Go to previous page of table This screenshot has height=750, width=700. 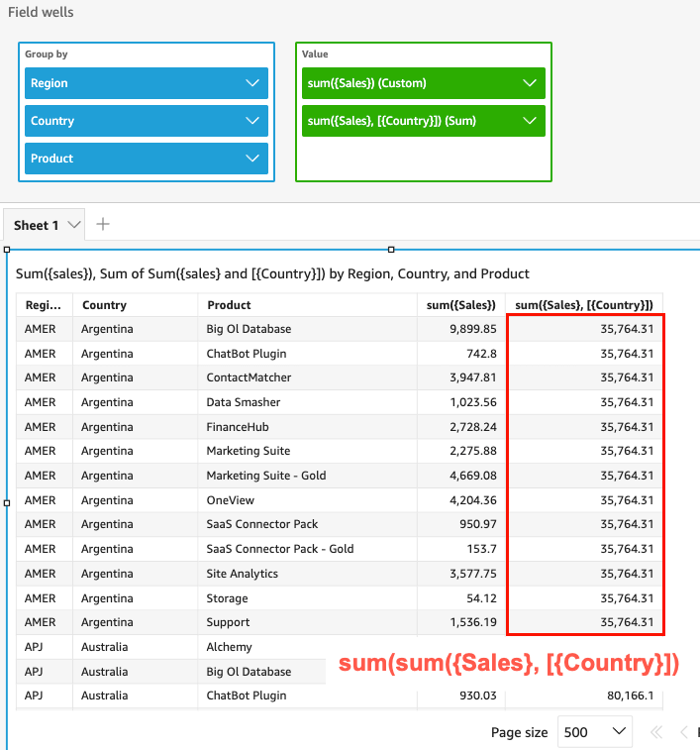[683, 733]
